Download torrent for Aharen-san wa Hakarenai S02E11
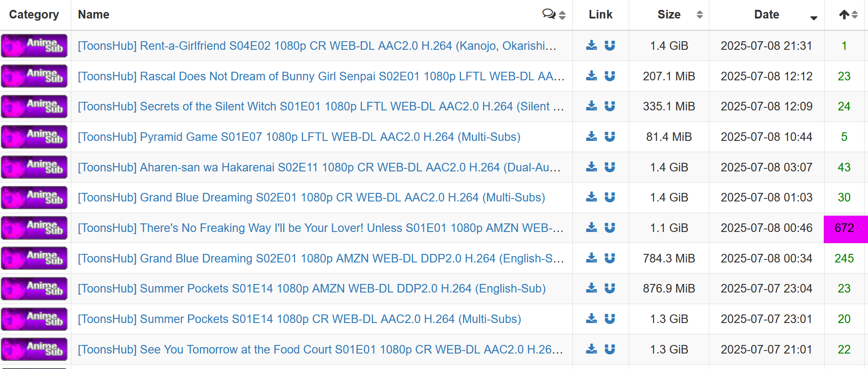The image size is (868, 369). pyautogui.click(x=591, y=167)
